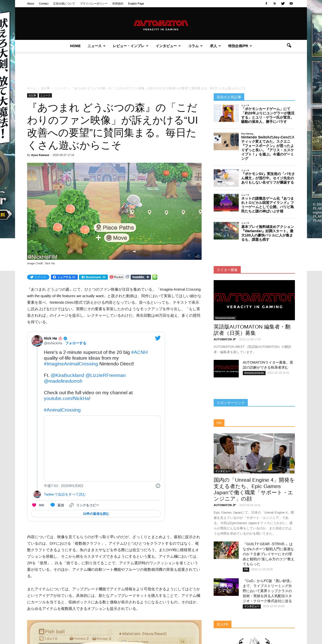Like the tweet with heart icon
The width and height of the screenshot is (322, 644).
[34, 505]
